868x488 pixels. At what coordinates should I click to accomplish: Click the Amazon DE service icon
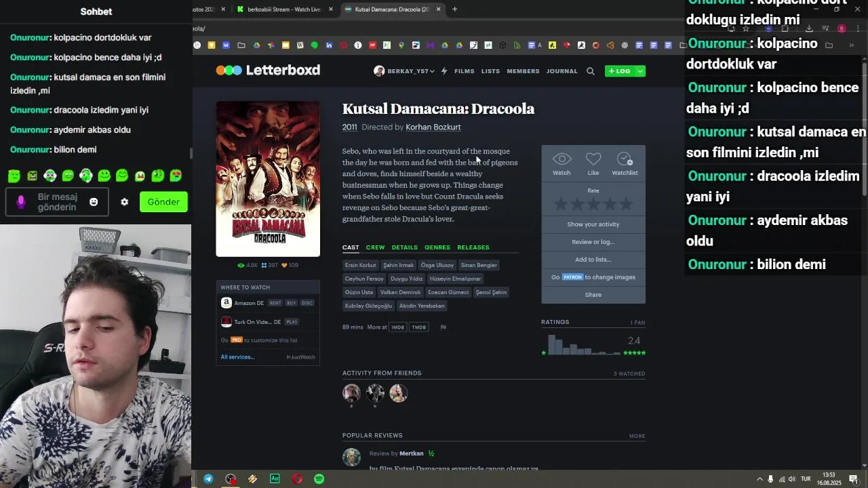pyautogui.click(x=226, y=303)
